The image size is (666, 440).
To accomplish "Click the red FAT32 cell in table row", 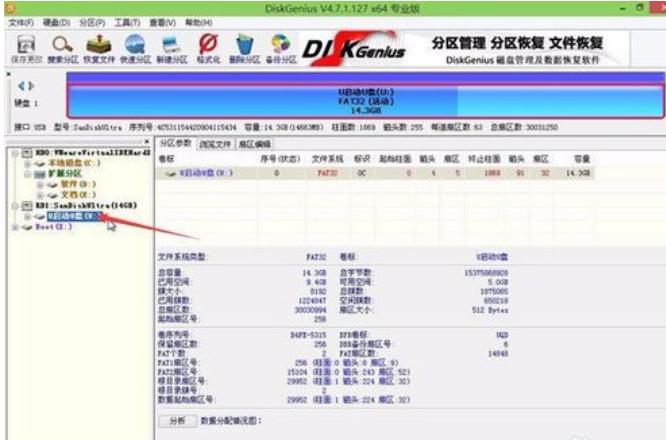I will 327,173.
